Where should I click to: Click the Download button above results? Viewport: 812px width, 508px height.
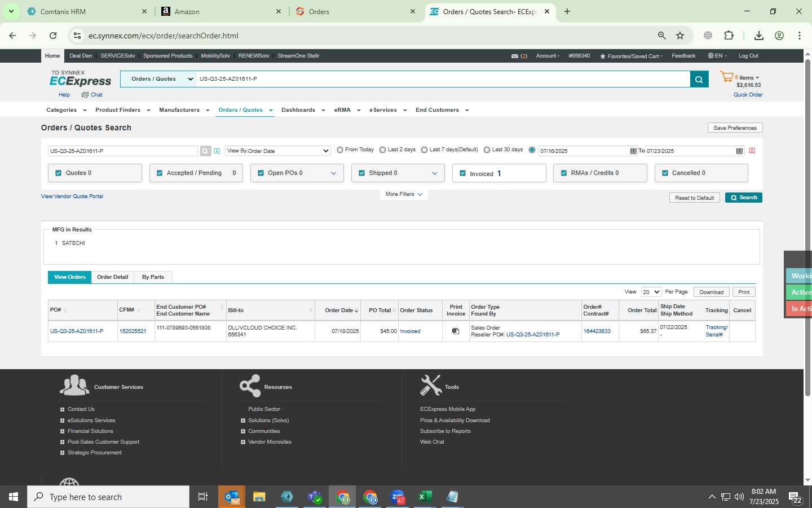[711, 292]
